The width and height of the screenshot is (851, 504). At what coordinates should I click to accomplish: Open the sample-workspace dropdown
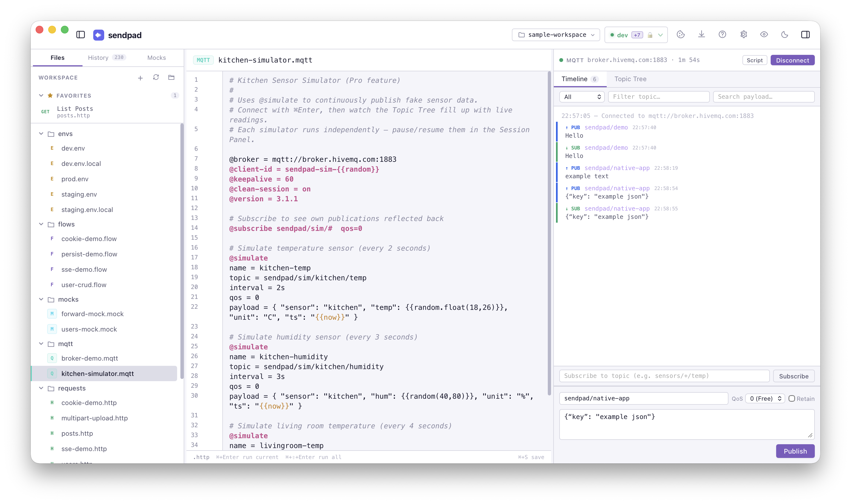tap(556, 35)
